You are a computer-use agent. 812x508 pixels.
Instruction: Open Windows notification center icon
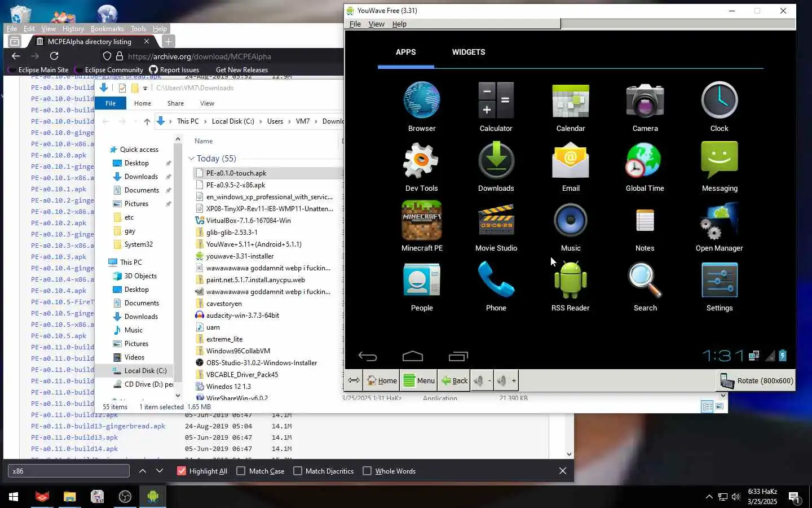[794, 497]
